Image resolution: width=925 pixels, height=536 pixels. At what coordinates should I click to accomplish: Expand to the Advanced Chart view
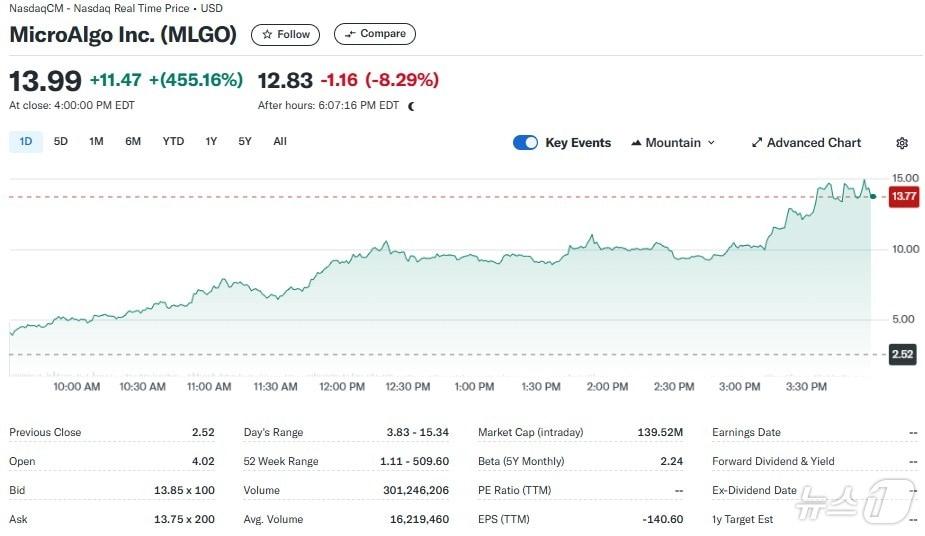pos(806,143)
